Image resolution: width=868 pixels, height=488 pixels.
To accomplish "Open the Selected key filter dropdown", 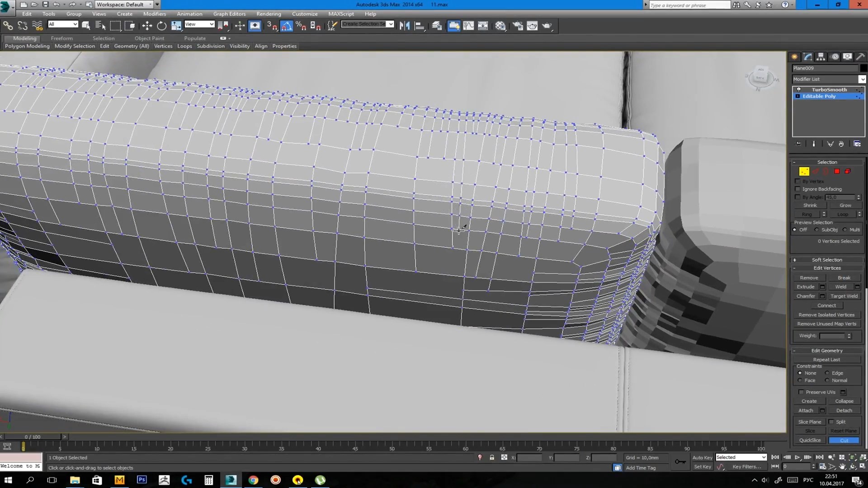I will point(741,457).
